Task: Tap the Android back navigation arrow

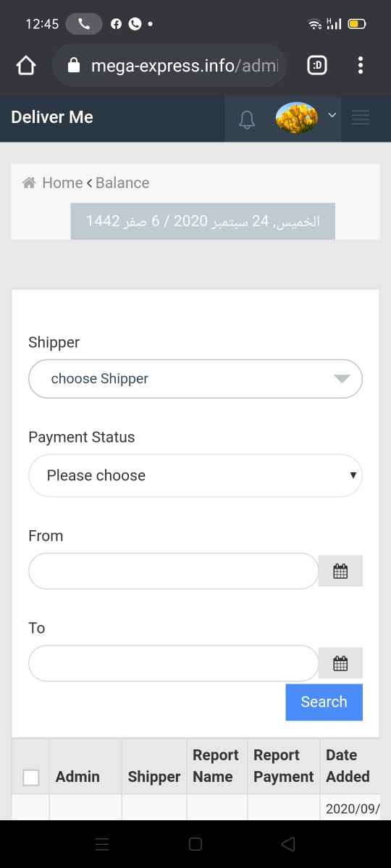Action: (x=288, y=843)
